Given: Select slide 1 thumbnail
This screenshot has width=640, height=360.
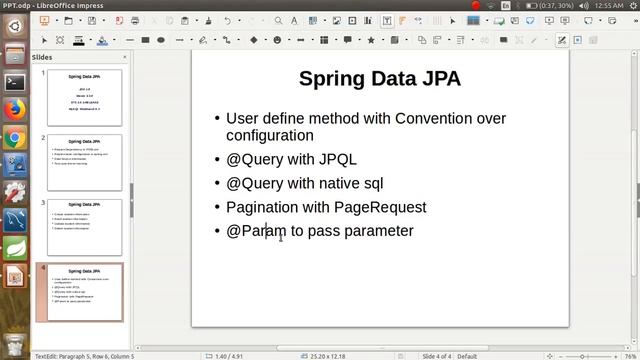Looking at the screenshot, I should tap(84, 98).
